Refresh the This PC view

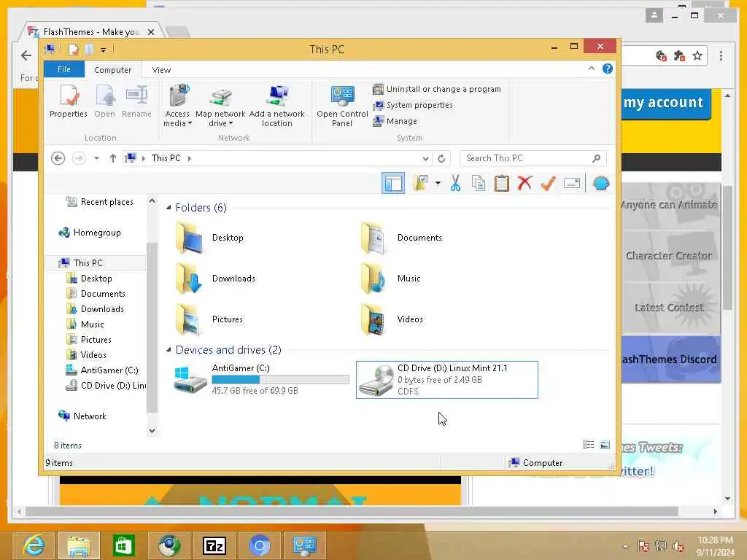click(441, 158)
